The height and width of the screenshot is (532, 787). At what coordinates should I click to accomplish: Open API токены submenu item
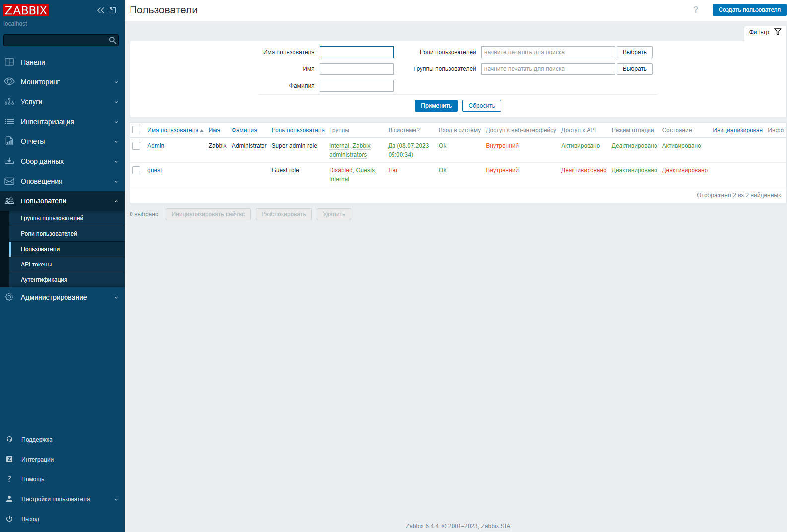pyautogui.click(x=36, y=265)
